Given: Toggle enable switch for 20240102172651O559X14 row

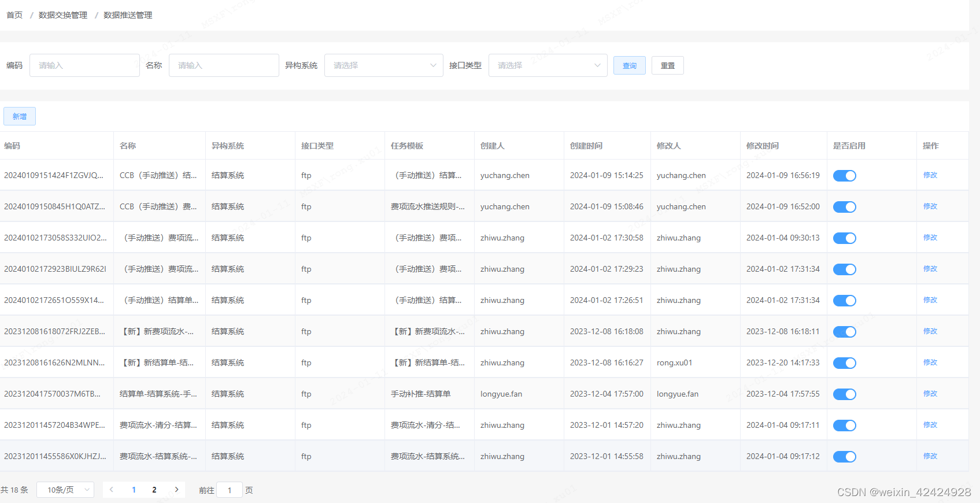Looking at the screenshot, I should pos(844,301).
